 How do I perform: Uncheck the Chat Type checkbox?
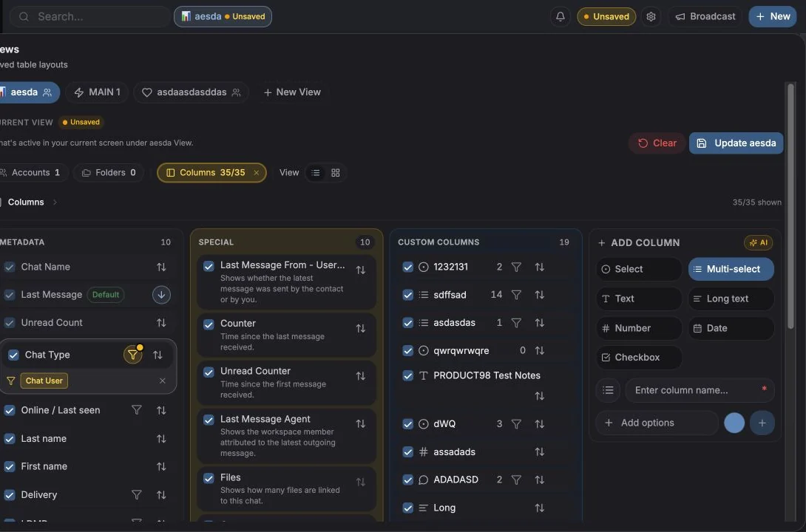(x=13, y=355)
